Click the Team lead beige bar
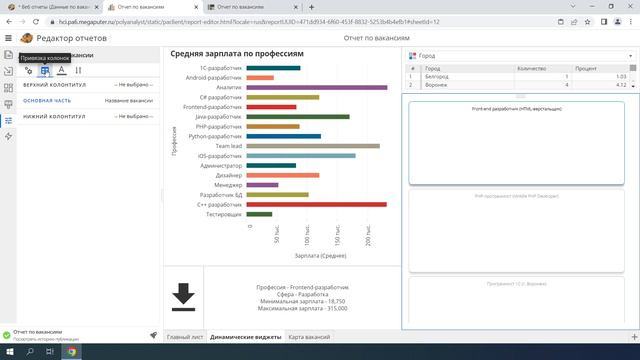Image resolution: width=640 pixels, height=360 pixels. (313, 146)
